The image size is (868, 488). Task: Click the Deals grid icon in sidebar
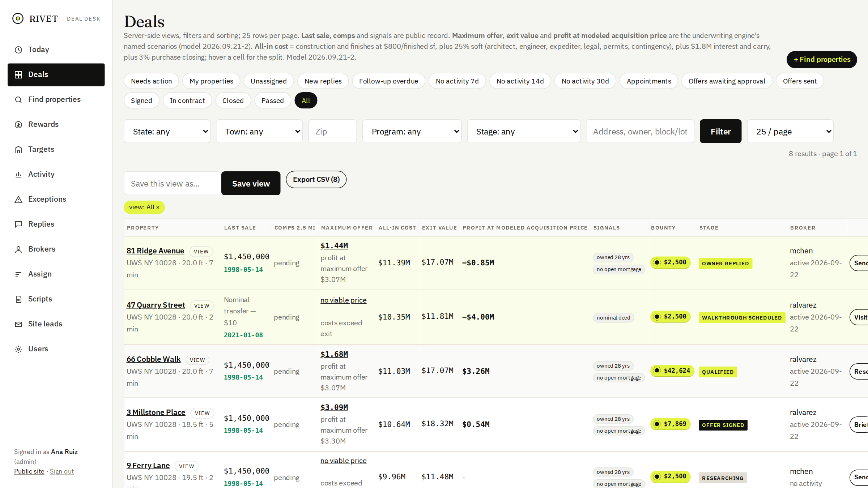(18, 74)
